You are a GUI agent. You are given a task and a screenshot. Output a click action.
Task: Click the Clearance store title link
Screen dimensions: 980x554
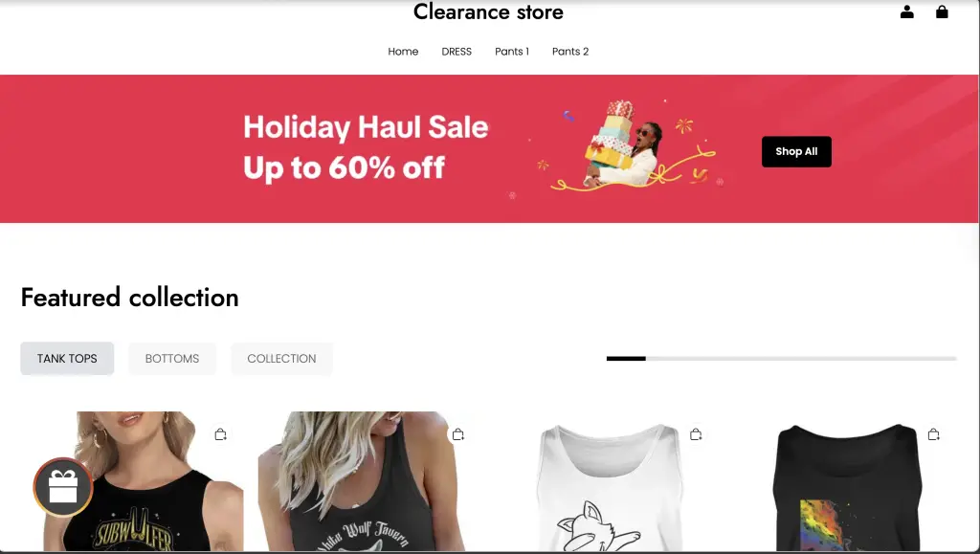488,11
